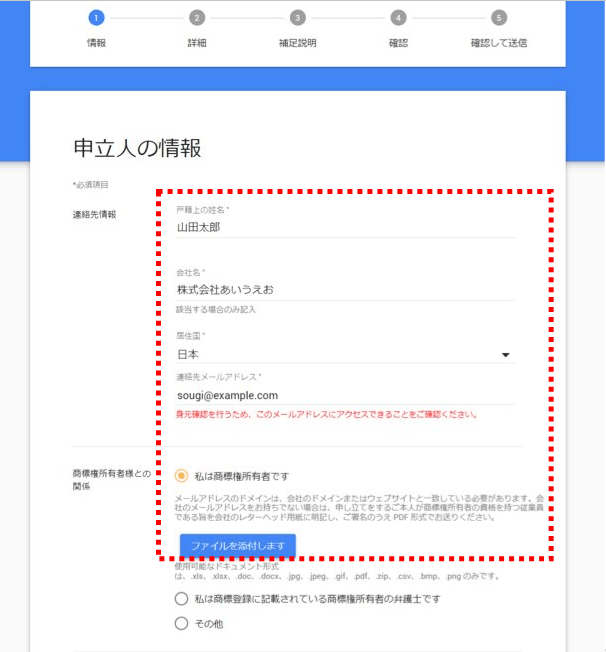Jump to the 確認 step label
Image resolution: width=606 pixels, height=652 pixels.
[398, 43]
